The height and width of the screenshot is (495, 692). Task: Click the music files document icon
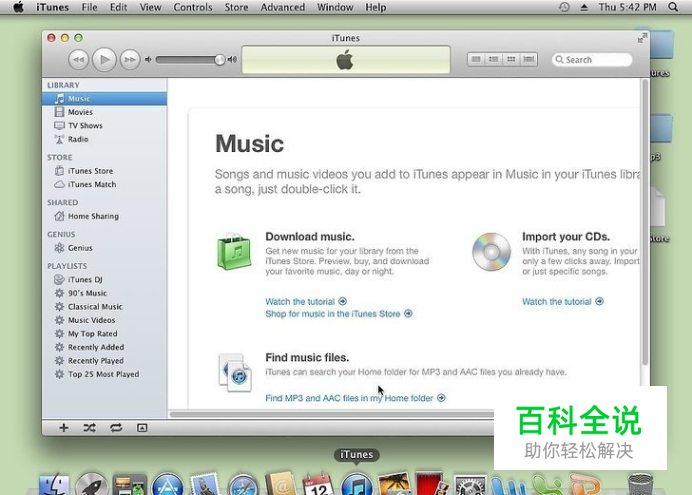click(x=235, y=372)
